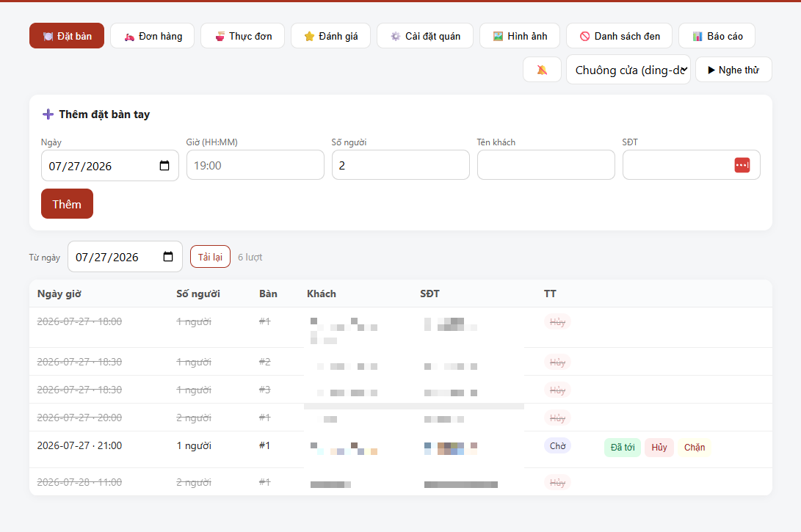Viewport: 801px width, 532px height.
Task: Focus the Ngày date input field
Action: 110,165
